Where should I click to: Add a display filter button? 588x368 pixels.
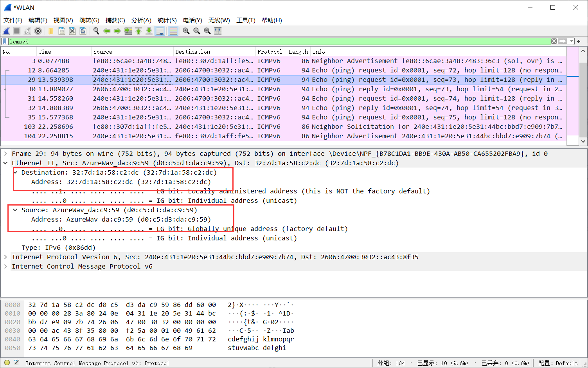[579, 41]
